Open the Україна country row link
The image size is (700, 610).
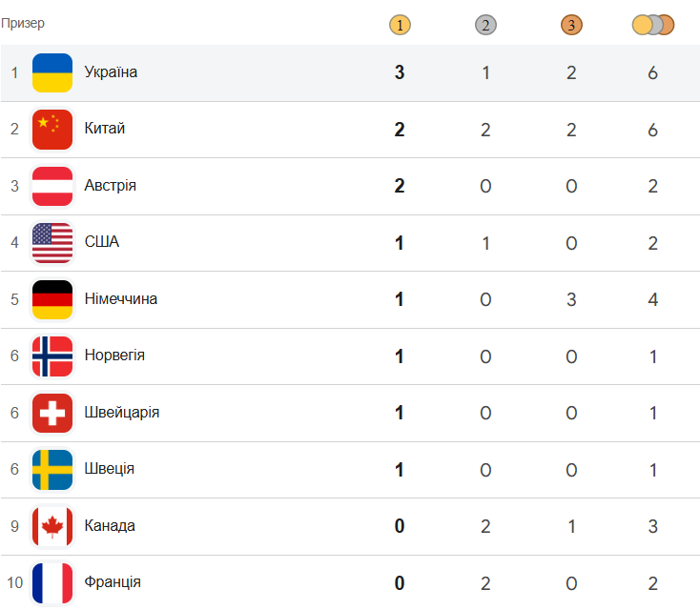point(111,72)
